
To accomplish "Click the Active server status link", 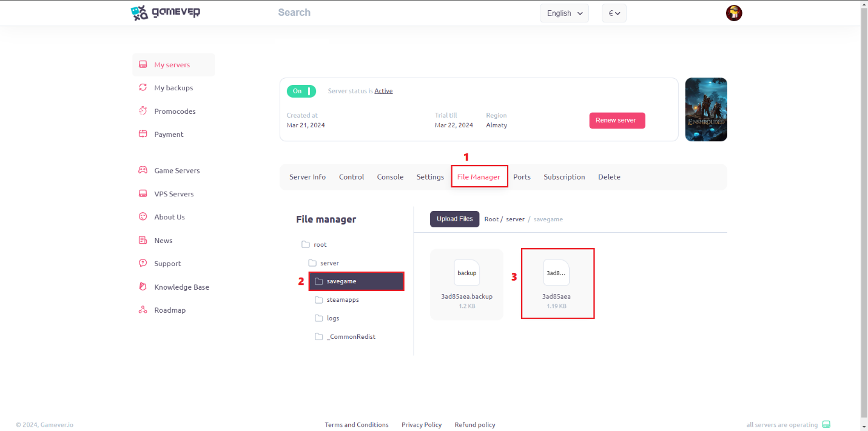I will coord(383,90).
